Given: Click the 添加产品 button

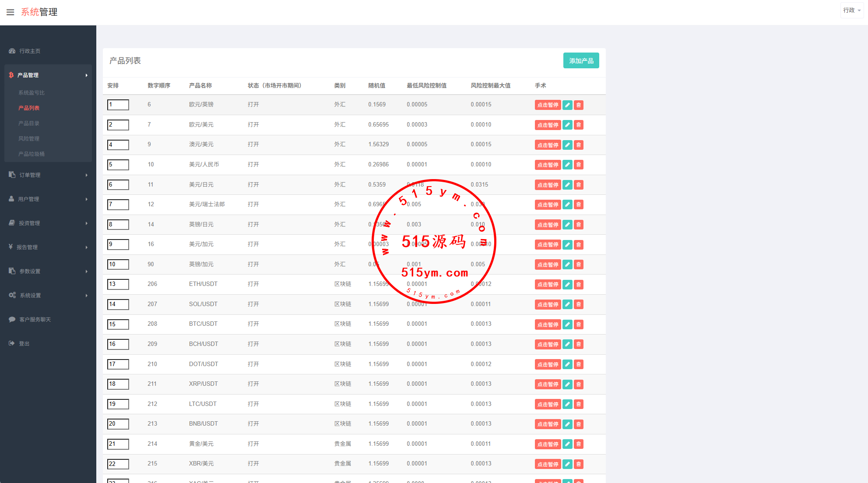Looking at the screenshot, I should click(x=581, y=61).
